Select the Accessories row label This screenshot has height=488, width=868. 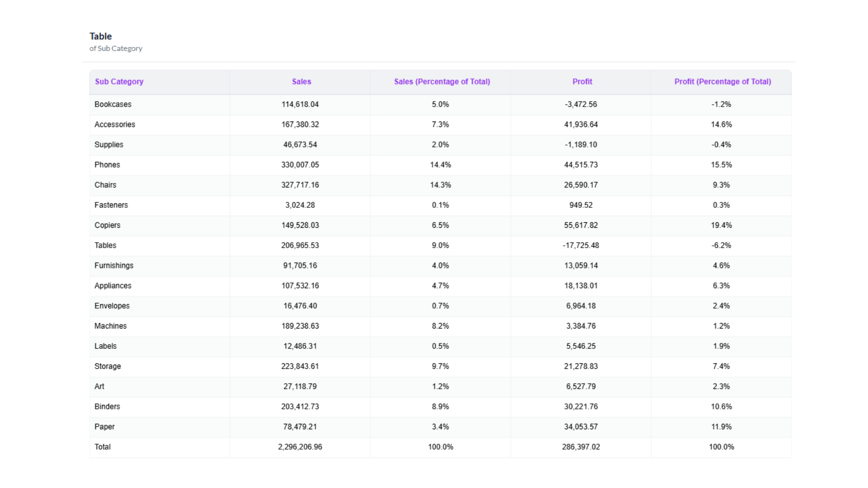tap(115, 125)
